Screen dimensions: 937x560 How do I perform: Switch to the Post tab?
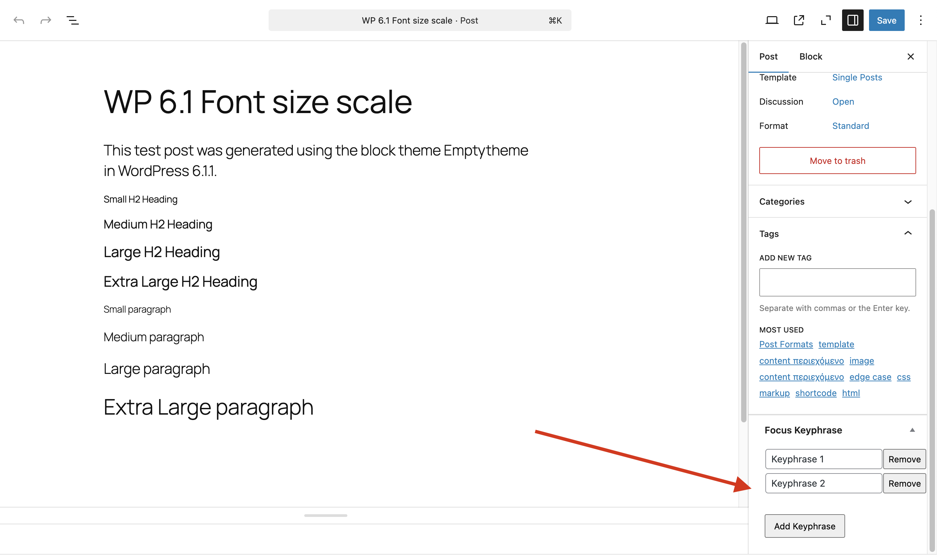pos(768,57)
